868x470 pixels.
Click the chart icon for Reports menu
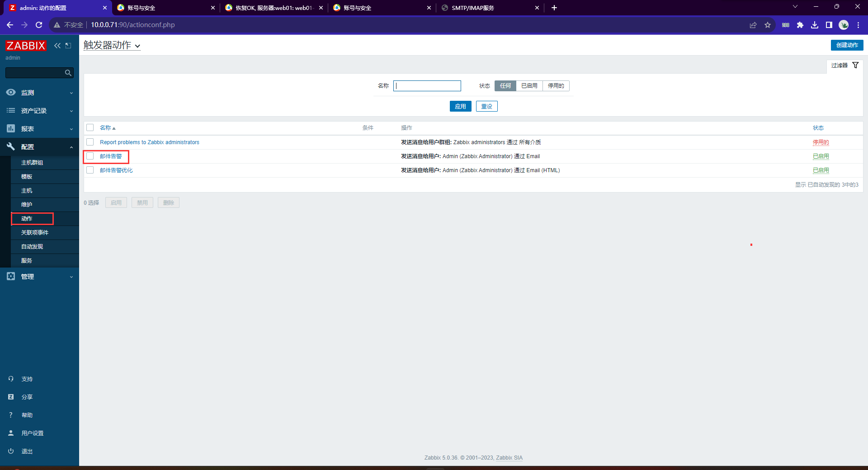tap(11, 128)
